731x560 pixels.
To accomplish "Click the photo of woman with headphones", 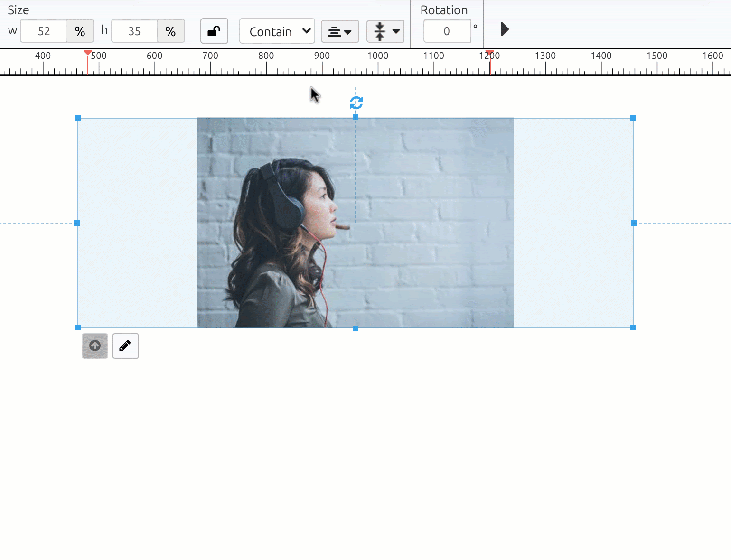I will 355,223.
